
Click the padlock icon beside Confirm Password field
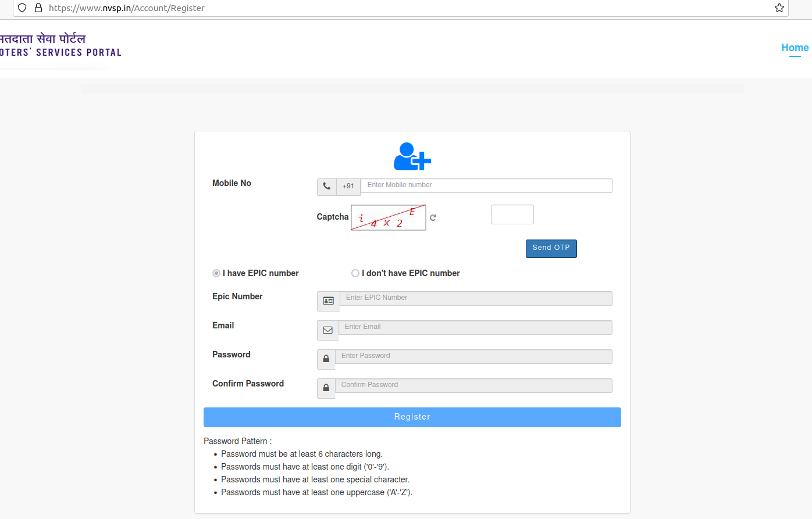pos(326,388)
